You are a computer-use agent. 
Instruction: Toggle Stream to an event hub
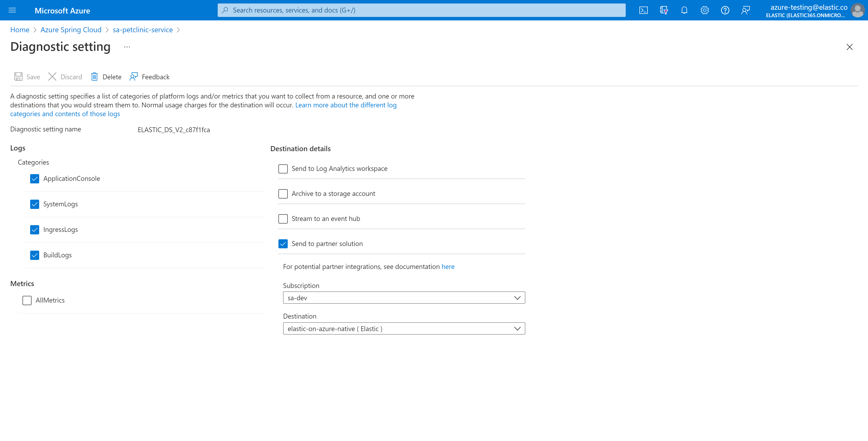point(283,219)
